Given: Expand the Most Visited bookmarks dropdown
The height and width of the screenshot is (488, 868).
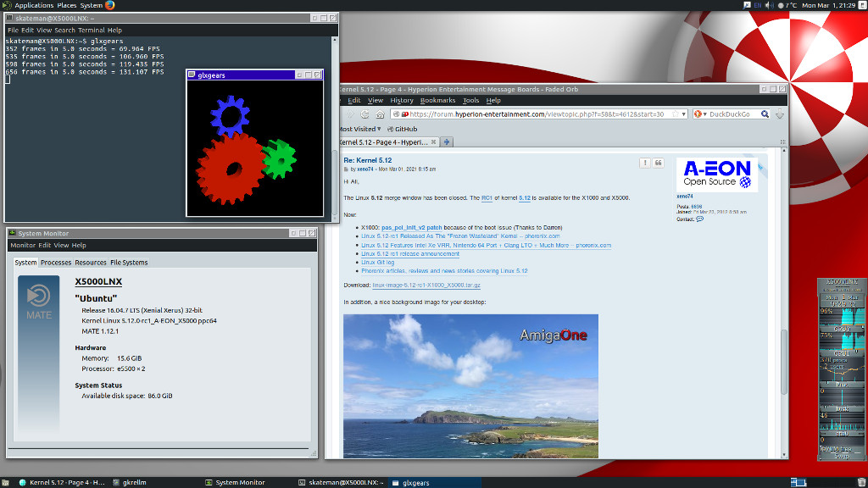Looking at the screenshot, I should 359,129.
